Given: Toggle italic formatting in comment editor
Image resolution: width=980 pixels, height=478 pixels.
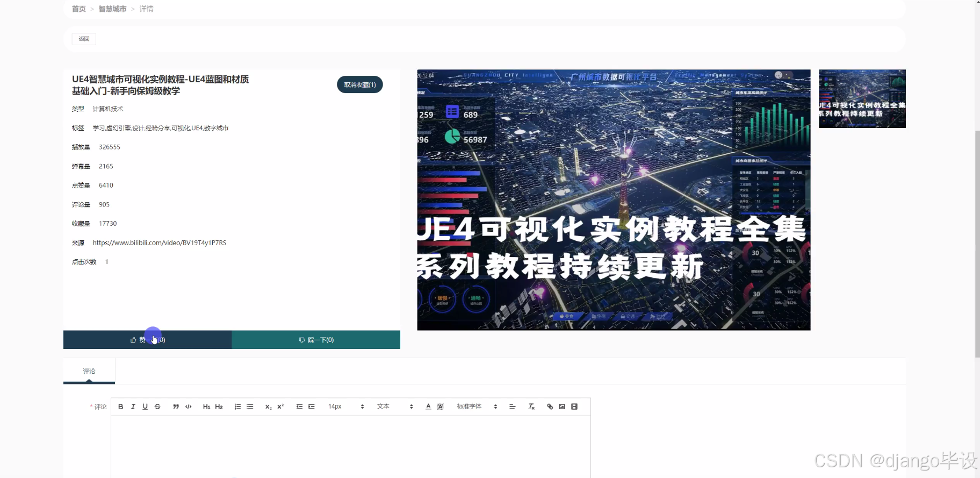Looking at the screenshot, I should [x=133, y=406].
